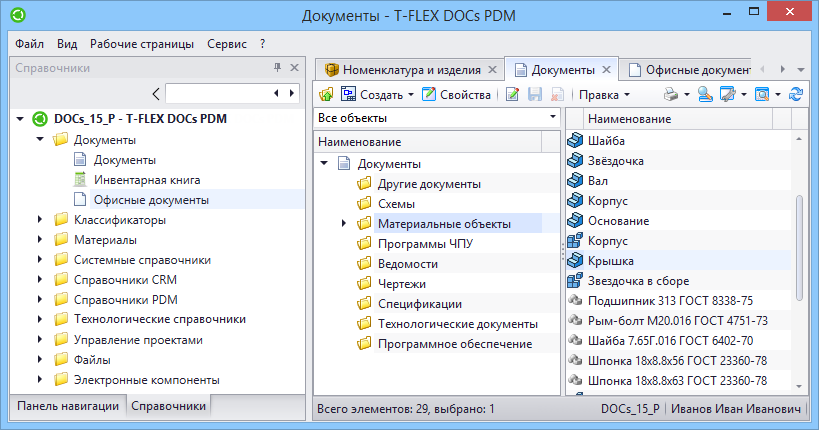This screenshot has width=819, height=430.
Task: Open the Правка menu dropdown
Action: tap(604, 95)
